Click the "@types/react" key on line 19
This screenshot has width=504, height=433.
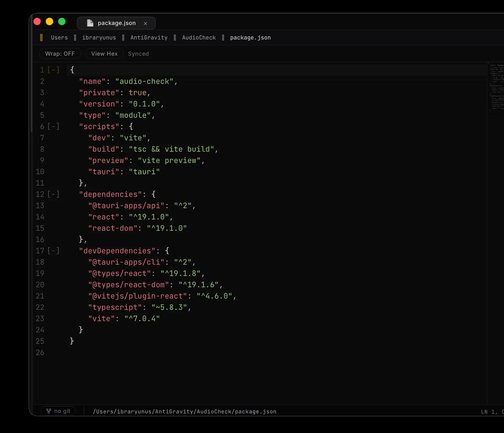(120, 273)
